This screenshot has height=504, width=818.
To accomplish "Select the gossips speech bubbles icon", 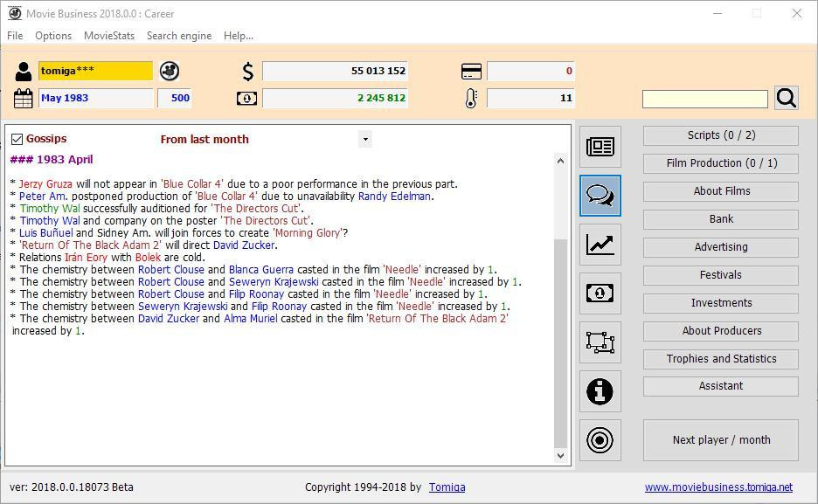I will point(600,196).
